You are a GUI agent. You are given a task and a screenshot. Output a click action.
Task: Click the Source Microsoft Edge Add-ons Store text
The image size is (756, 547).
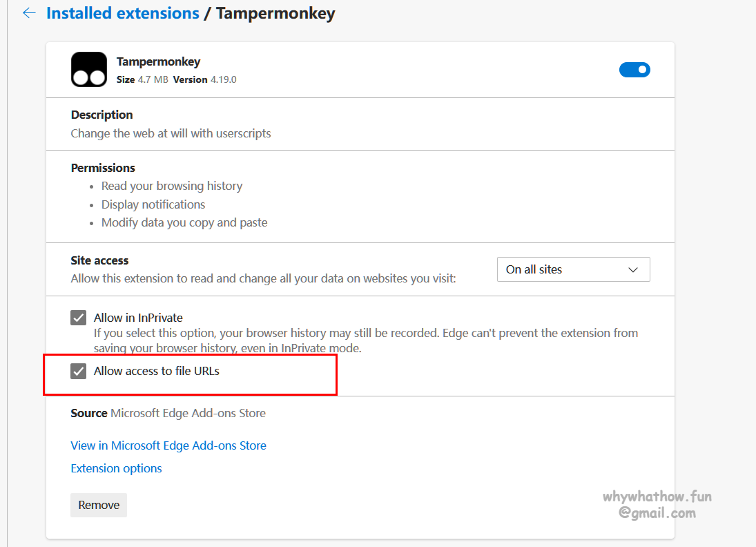[168, 414]
